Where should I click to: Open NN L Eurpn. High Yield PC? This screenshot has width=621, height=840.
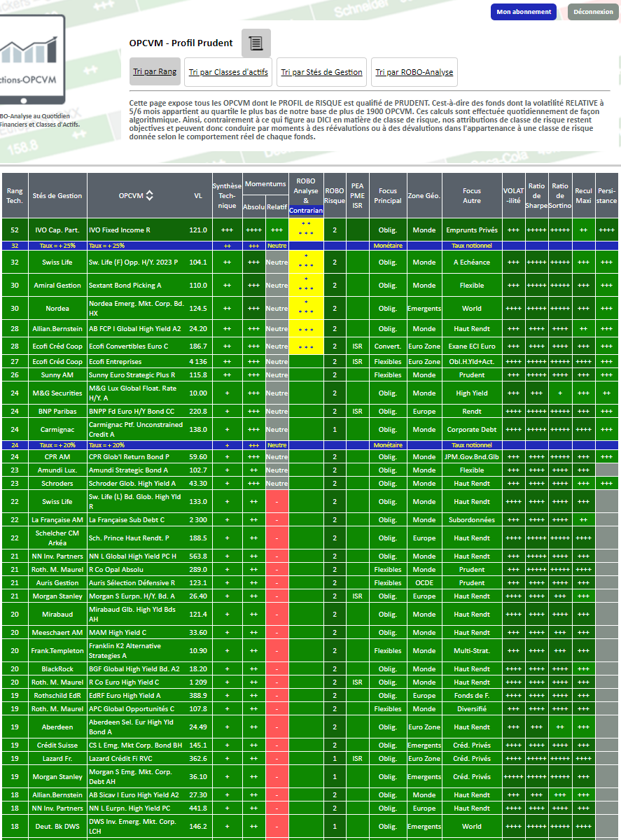coord(130,808)
